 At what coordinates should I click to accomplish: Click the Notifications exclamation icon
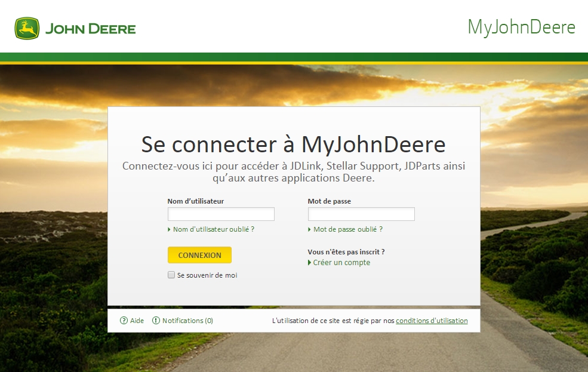[x=156, y=321]
